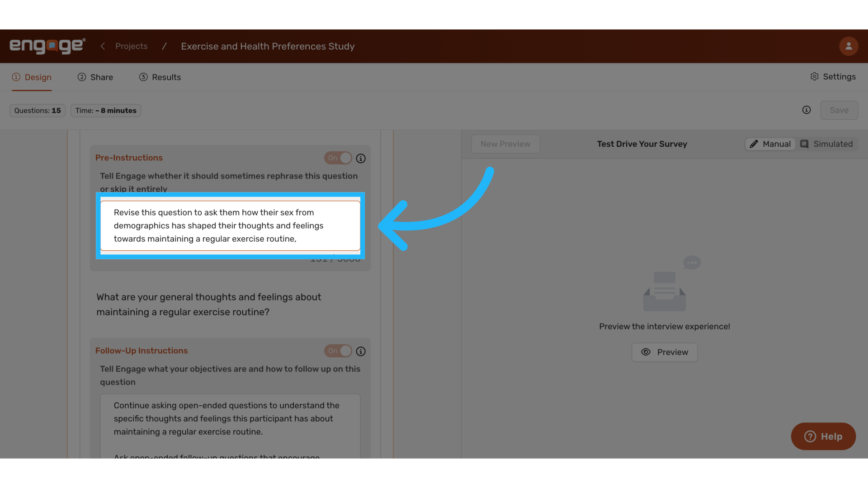The height and width of the screenshot is (488, 868).
Task: Switch to the Share tab
Action: (x=95, y=77)
